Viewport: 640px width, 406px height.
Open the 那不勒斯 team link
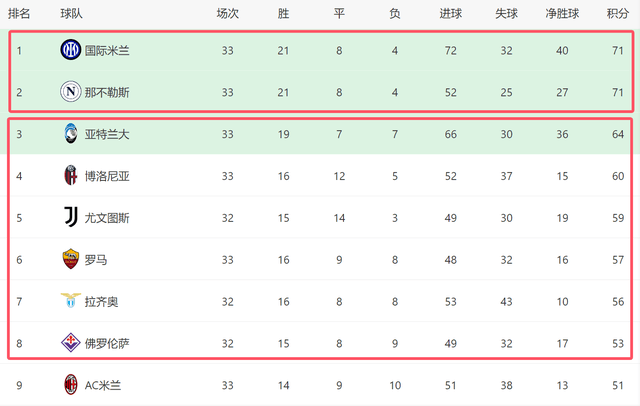pyautogui.click(x=107, y=91)
